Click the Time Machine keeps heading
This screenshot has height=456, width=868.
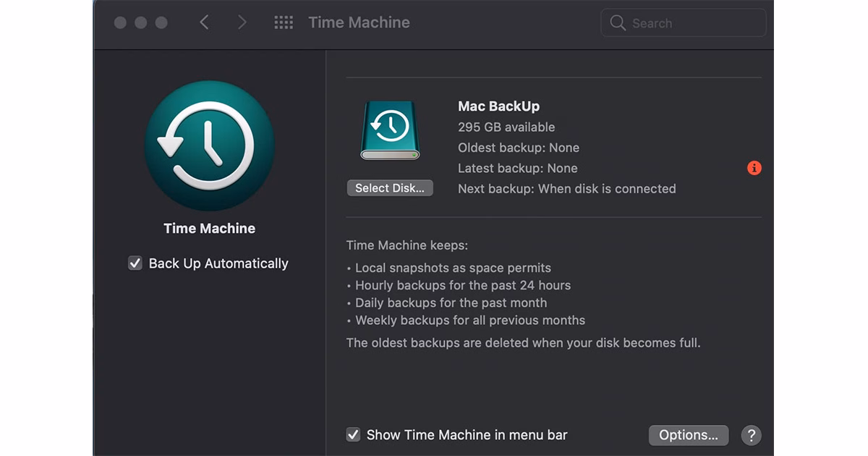pos(407,246)
